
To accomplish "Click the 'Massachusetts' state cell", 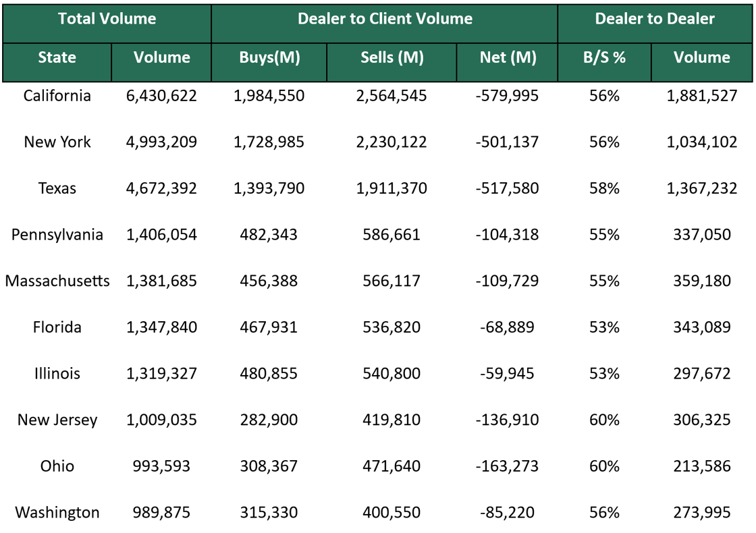I will (x=57, y=281).
